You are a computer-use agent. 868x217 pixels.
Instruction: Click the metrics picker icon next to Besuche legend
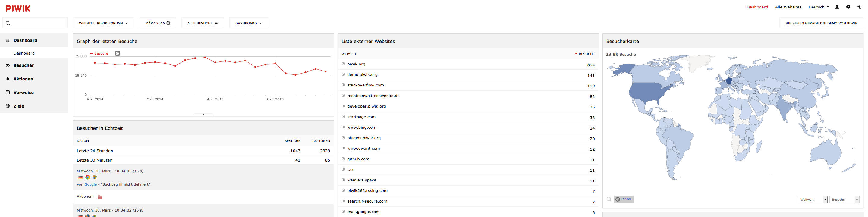click(x=118, y=53)
